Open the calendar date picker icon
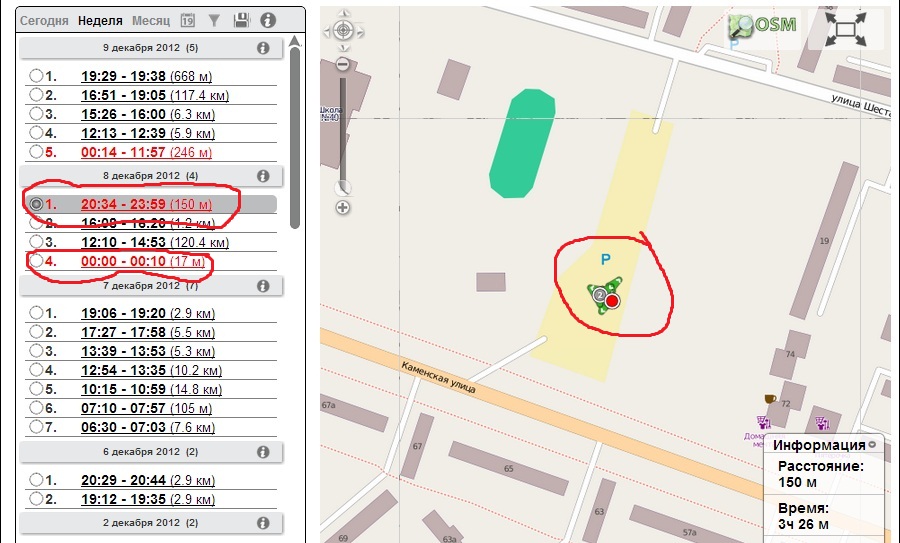Viewport: 900px width, 543px height. point(188,20)
